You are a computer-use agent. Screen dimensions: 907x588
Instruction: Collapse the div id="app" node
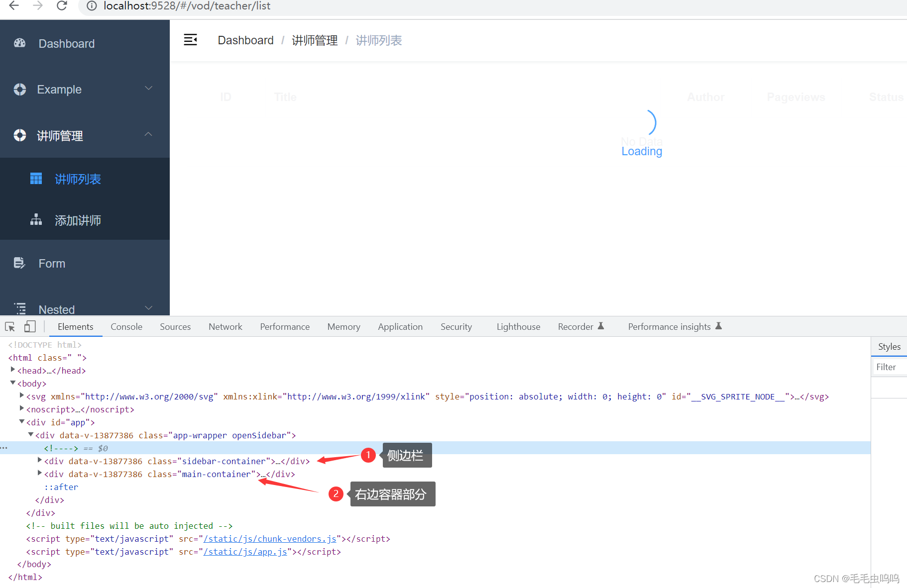tap(22, 422)
